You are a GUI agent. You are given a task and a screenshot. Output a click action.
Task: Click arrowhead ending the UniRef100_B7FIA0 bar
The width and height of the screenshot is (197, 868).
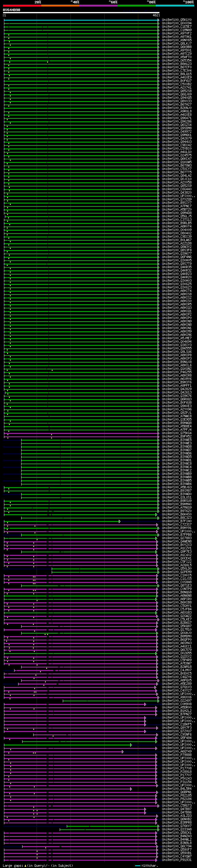pos(119,522)
